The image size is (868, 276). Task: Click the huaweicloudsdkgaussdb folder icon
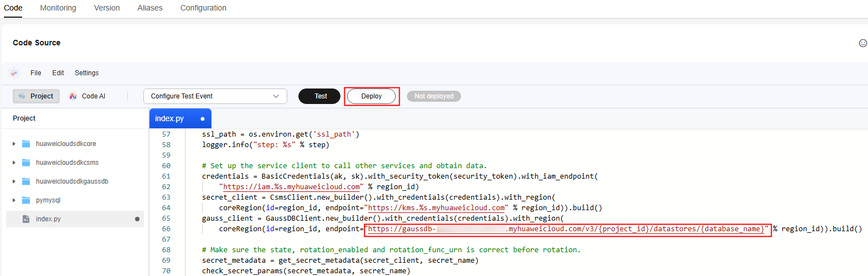tap(26, 181)
